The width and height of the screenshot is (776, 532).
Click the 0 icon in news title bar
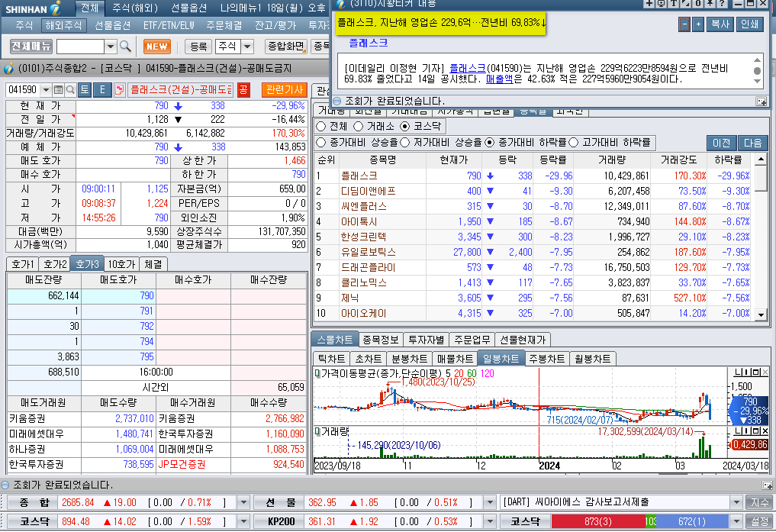click(698, 4)
